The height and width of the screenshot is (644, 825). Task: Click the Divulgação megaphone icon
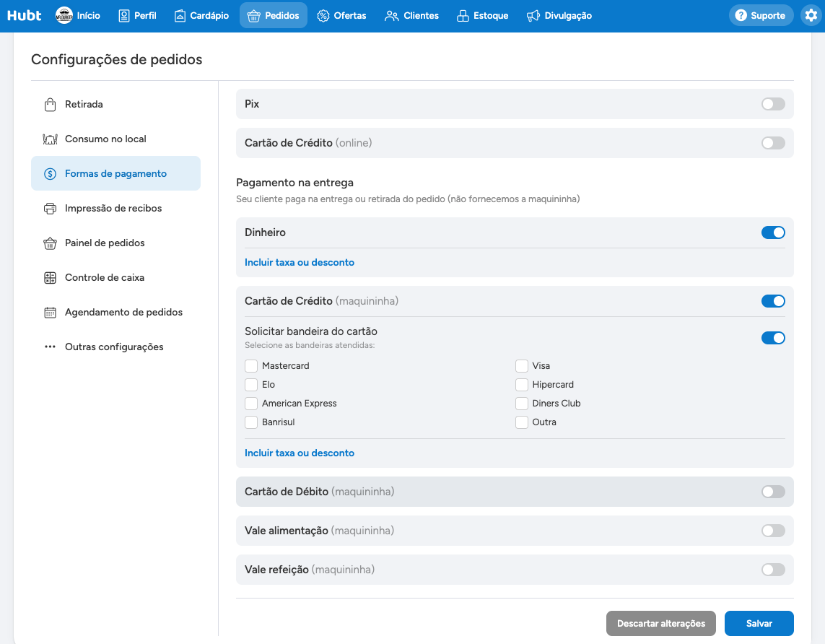tap(533, 16)
